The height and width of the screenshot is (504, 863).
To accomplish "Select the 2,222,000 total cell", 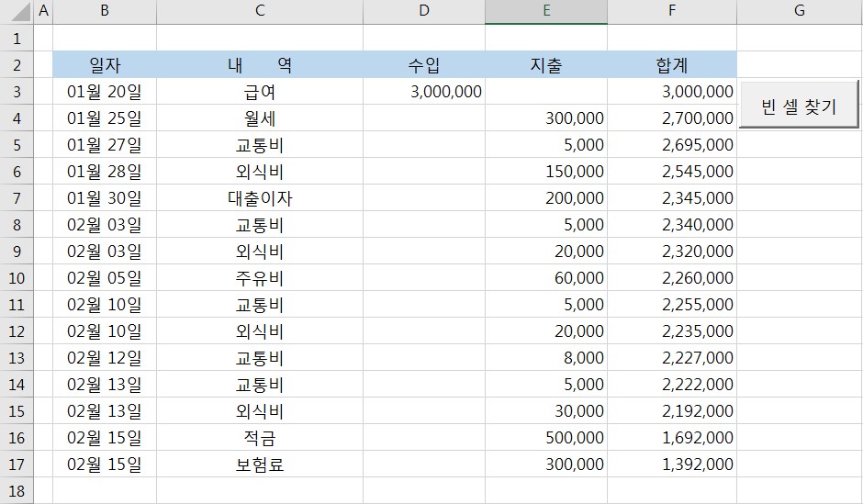I will click(x=672, y=384).
